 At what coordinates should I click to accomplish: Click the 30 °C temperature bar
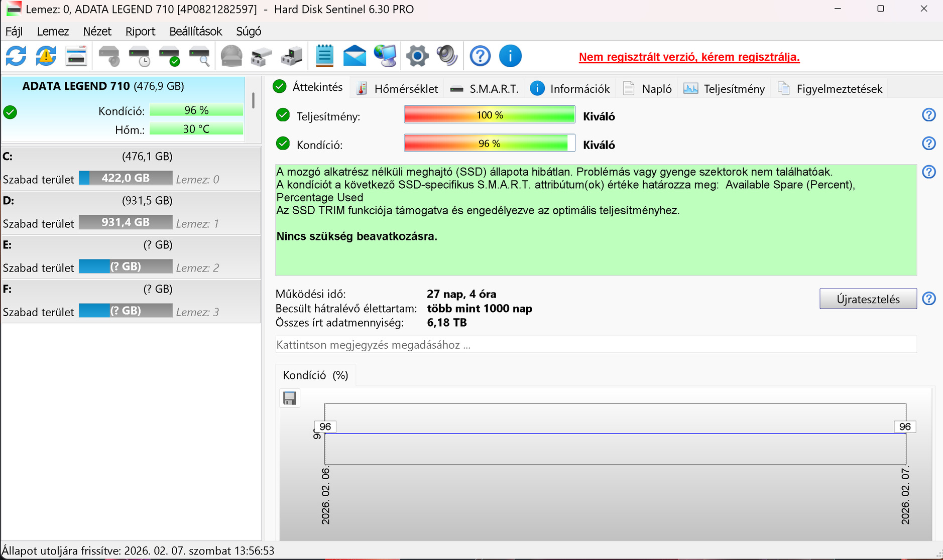tap(196, 129)
